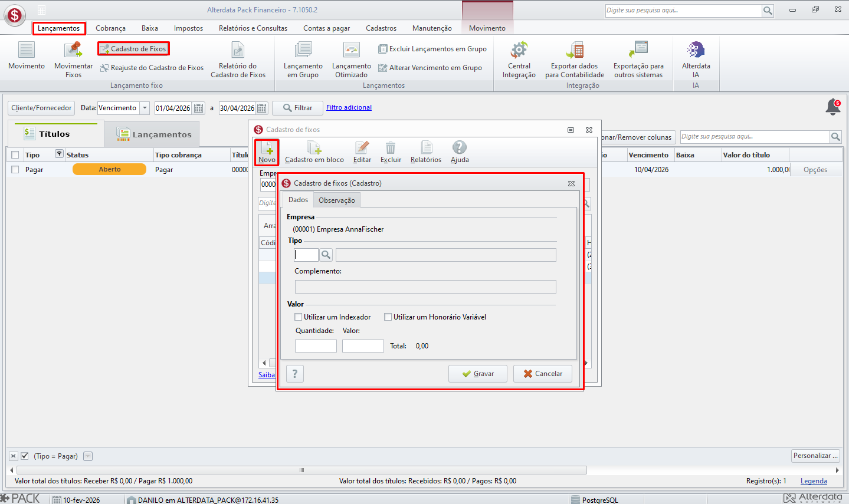Focus the Quantidade input field
This screenshot has height=504, width=849.
[x=316, y=346]
